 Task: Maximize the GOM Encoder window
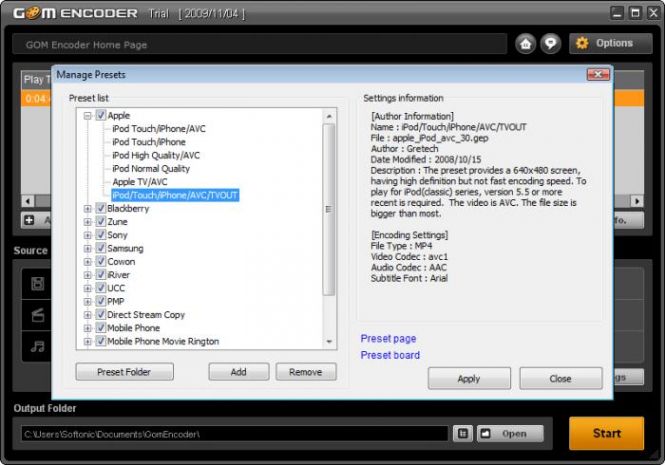coord(635,13)
